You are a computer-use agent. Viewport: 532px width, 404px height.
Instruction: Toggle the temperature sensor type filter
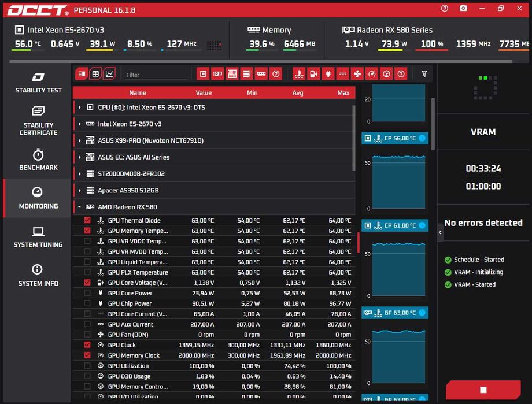(299, 74)
